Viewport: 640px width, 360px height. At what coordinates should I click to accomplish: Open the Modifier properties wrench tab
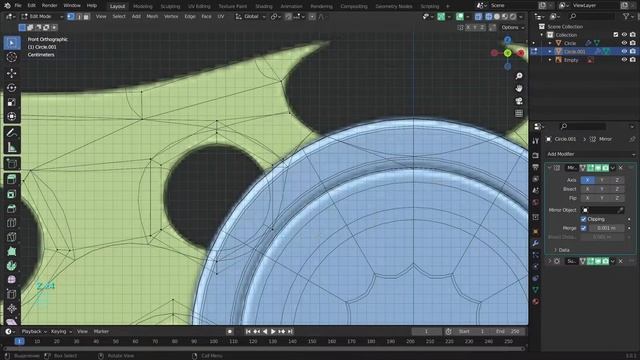(x=536, y=243)
